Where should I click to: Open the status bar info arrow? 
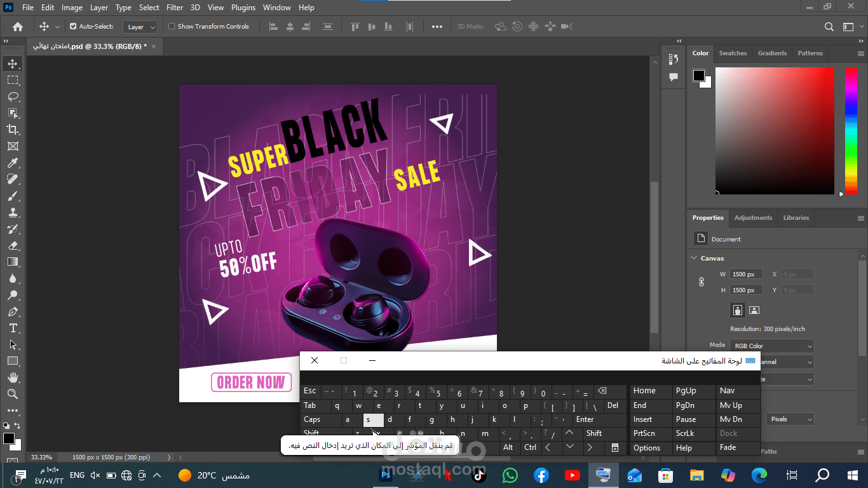click(168, 457)
